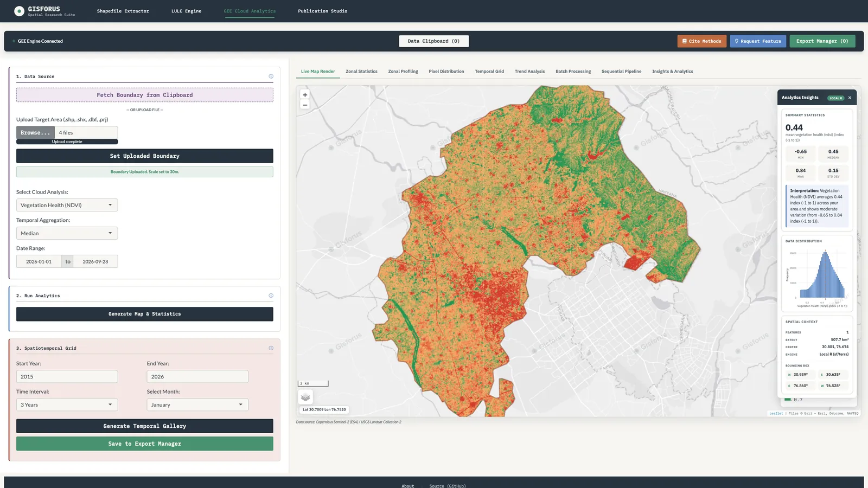Show info for Data Source section
Screen dimensions: 868x488
tap(271, 76)
